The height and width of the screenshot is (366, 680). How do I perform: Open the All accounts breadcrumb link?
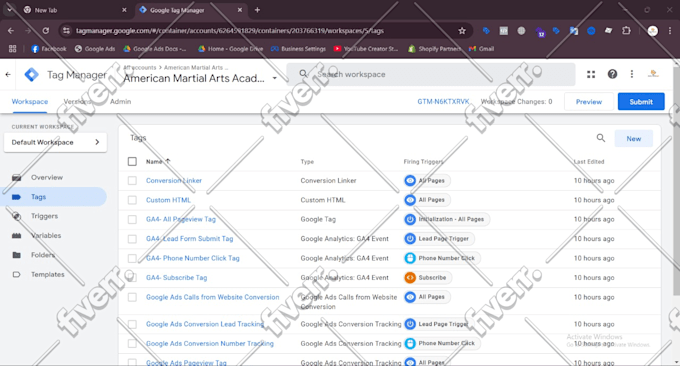click(139, 68)
